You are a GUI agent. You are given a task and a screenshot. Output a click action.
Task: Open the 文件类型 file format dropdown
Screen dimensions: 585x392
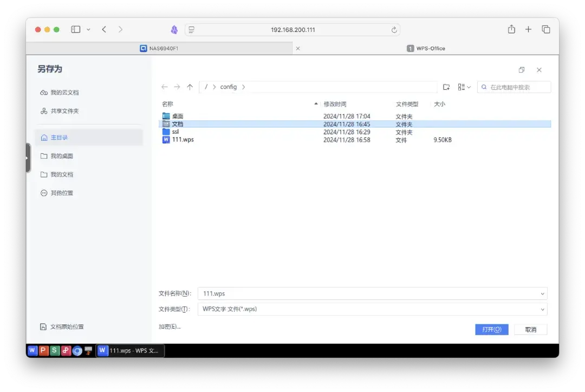coord(542,309)
